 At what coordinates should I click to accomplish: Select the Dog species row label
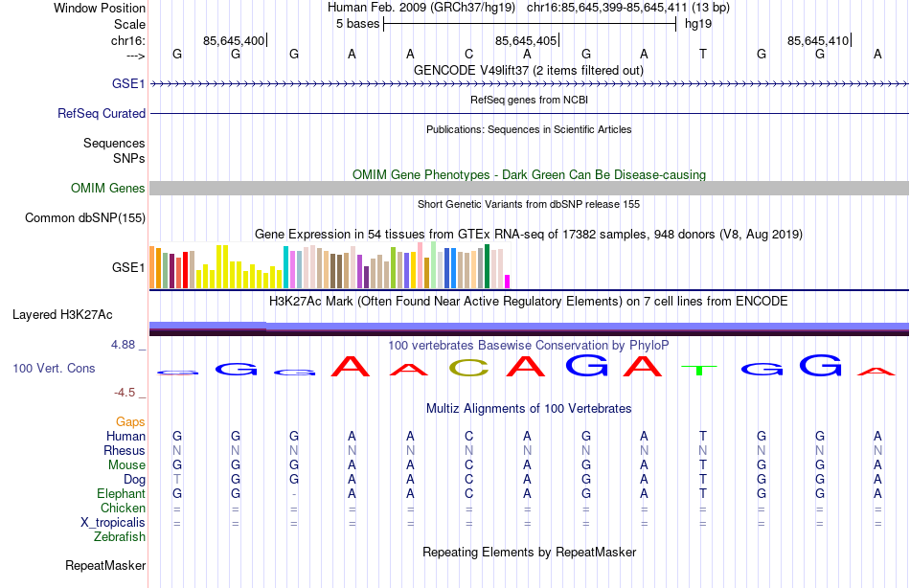134,480
